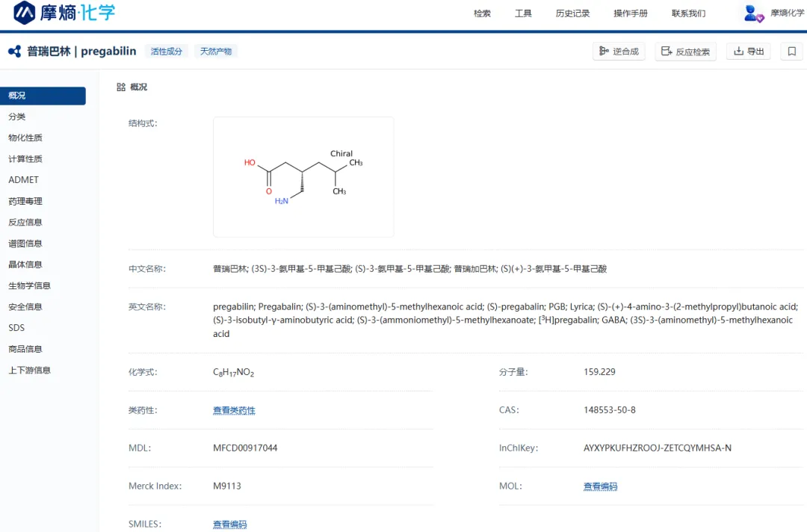Click the 逆合成 retrosynthesis button
Screen dimensions: 807x532
619,52
